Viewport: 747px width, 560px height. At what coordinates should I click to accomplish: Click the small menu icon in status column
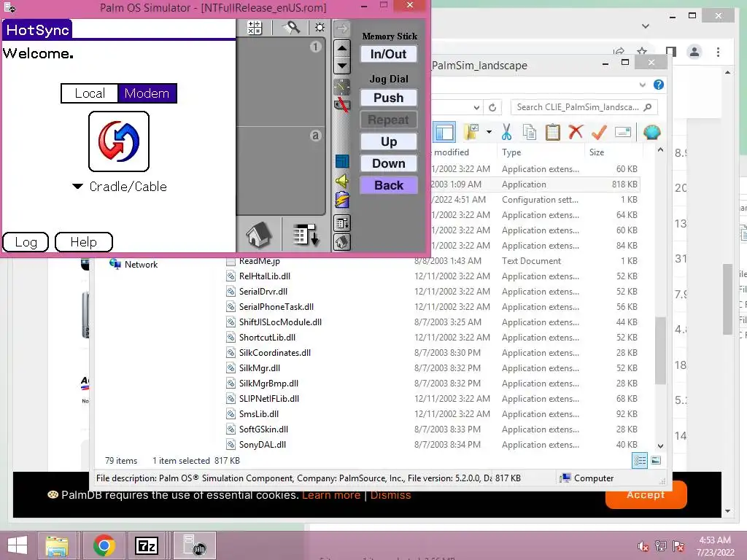coord(341,223)
